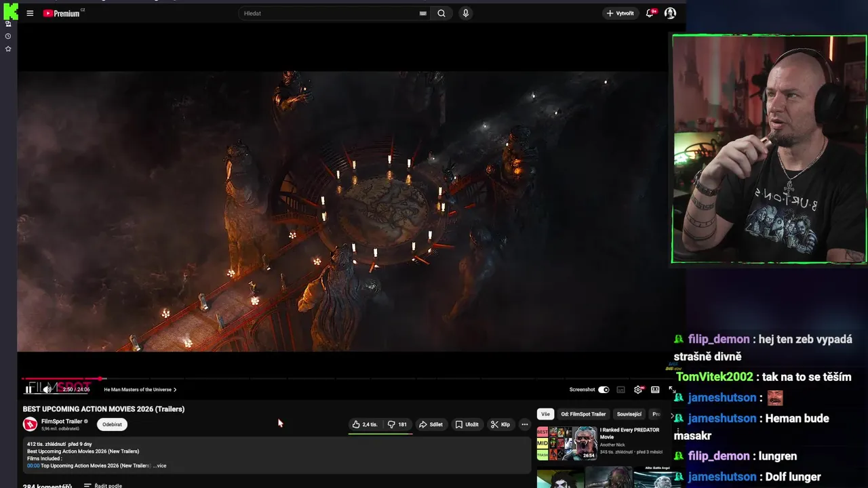
Task: Open more actions three-dot menu
Action: pos(524,424)
